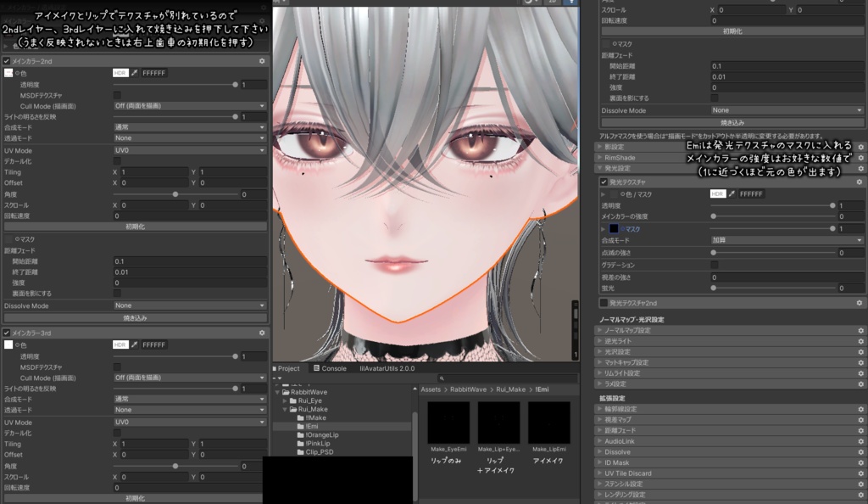This screenshot has height=504, width=868.
Task: Click the gear icon on 発光設定 section
Action: 859,168
